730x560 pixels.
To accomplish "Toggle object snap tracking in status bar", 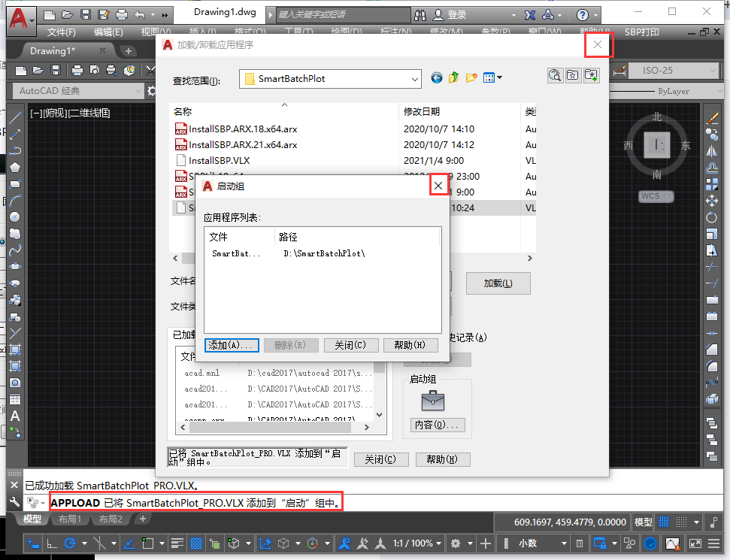I will click(x=129, y=543).
